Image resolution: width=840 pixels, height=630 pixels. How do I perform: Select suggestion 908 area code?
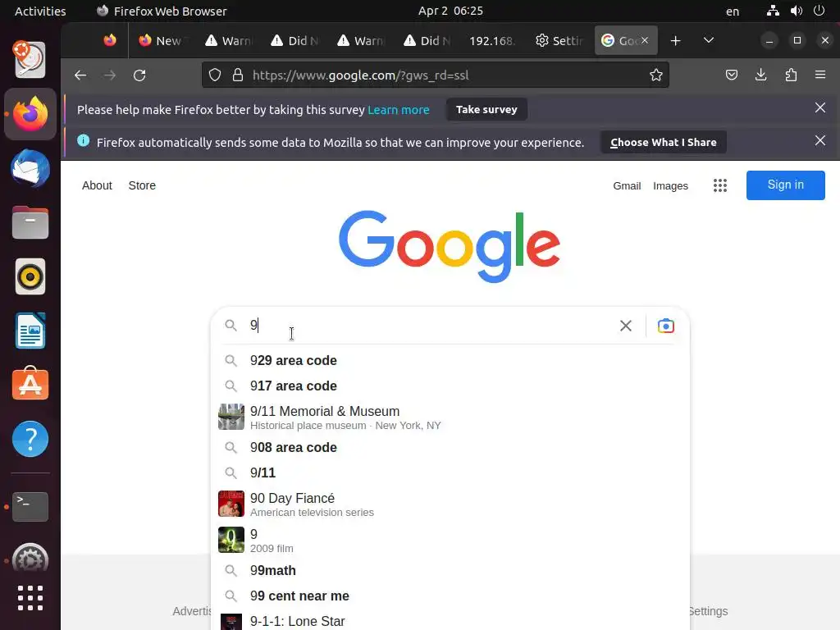point(450,447)
